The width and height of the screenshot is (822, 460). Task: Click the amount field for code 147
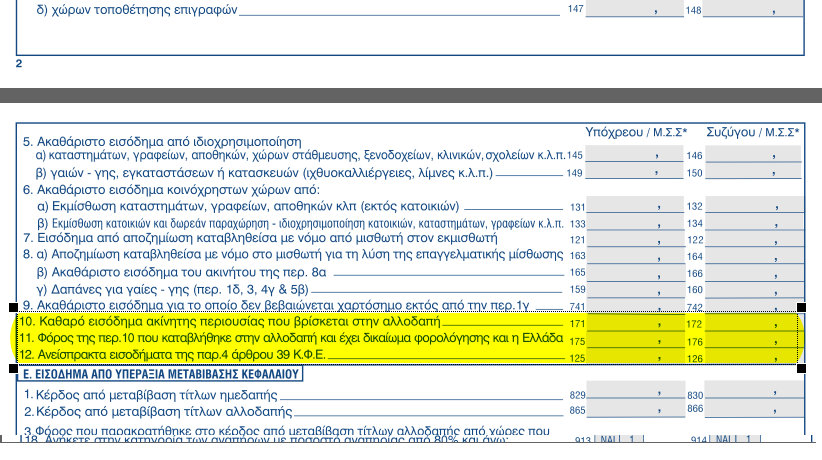pos(634,8)
